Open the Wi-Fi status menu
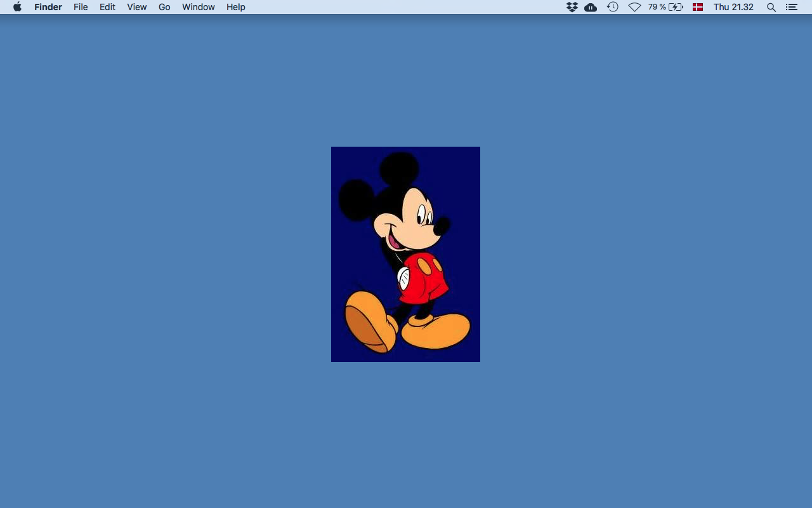The width and height of the screenshot is (812, 508). pos(634,7)
